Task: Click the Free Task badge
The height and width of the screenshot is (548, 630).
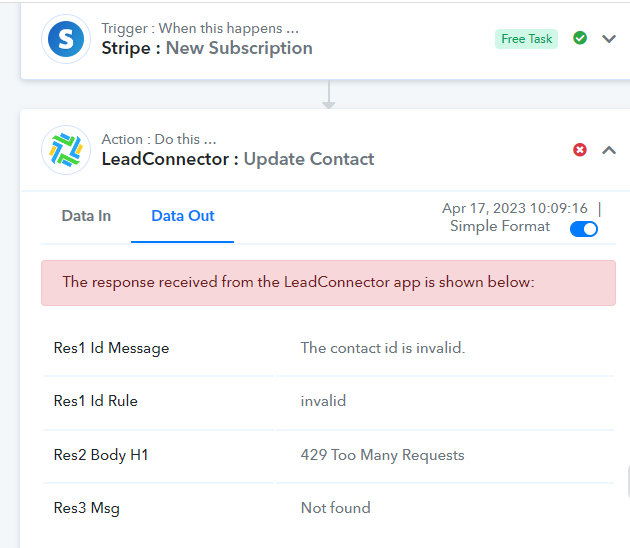Action: tap(526, 39)
